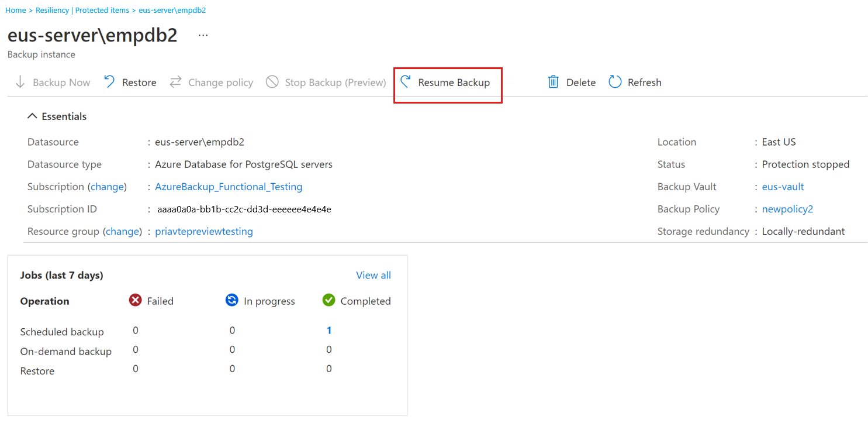
Task: Click the Backup Now toolbar label
Action: (x=61, y=83)
